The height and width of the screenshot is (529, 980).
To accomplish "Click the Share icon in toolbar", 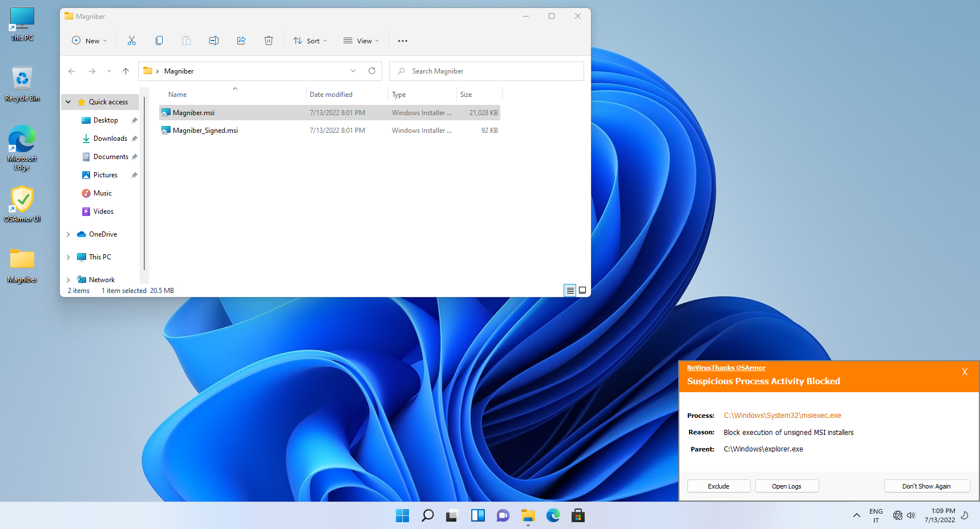I will pos(241,40).
